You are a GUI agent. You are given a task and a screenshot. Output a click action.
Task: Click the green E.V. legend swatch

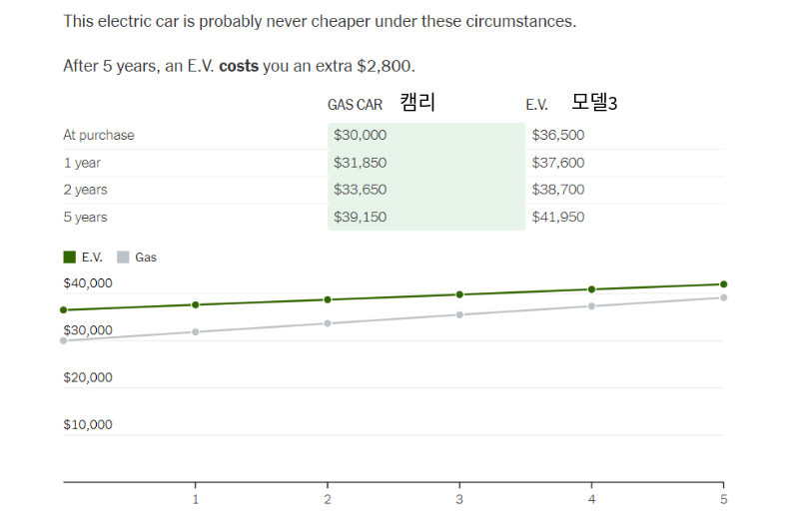point(69,258)
